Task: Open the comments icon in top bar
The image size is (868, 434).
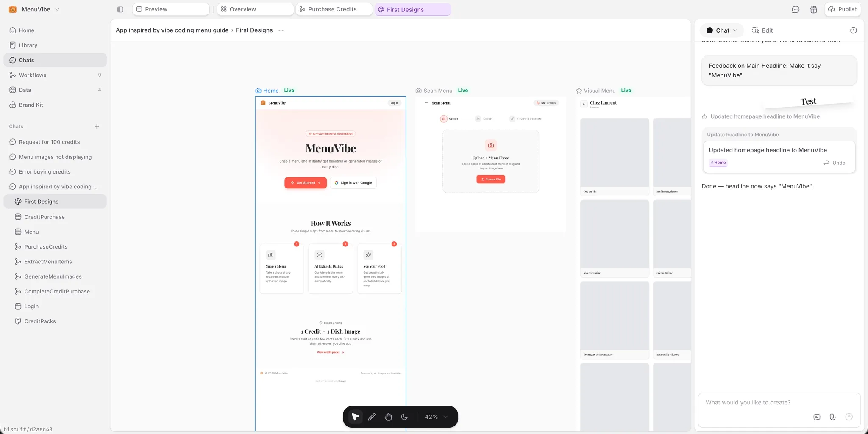Action: click(796, 9)
